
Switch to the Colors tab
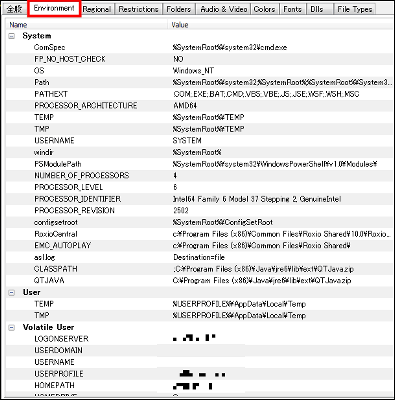click(264, 9)
